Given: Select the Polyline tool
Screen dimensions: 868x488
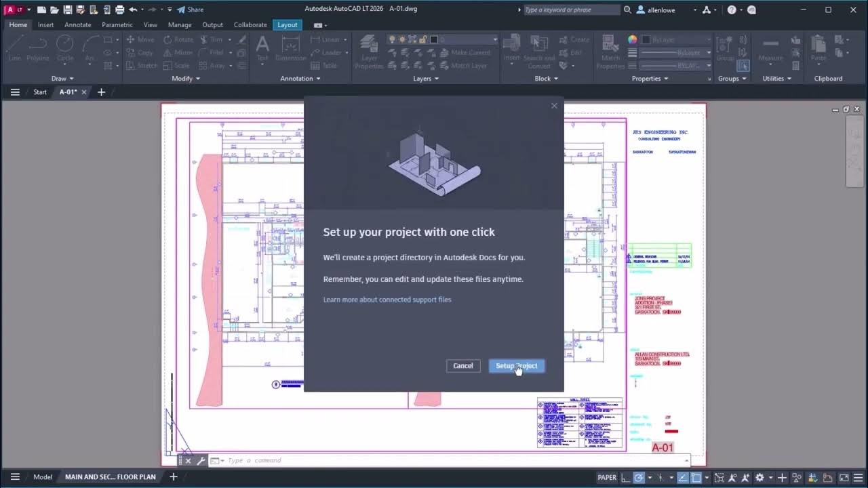Looking at the screenshot, I should point(38,47).
